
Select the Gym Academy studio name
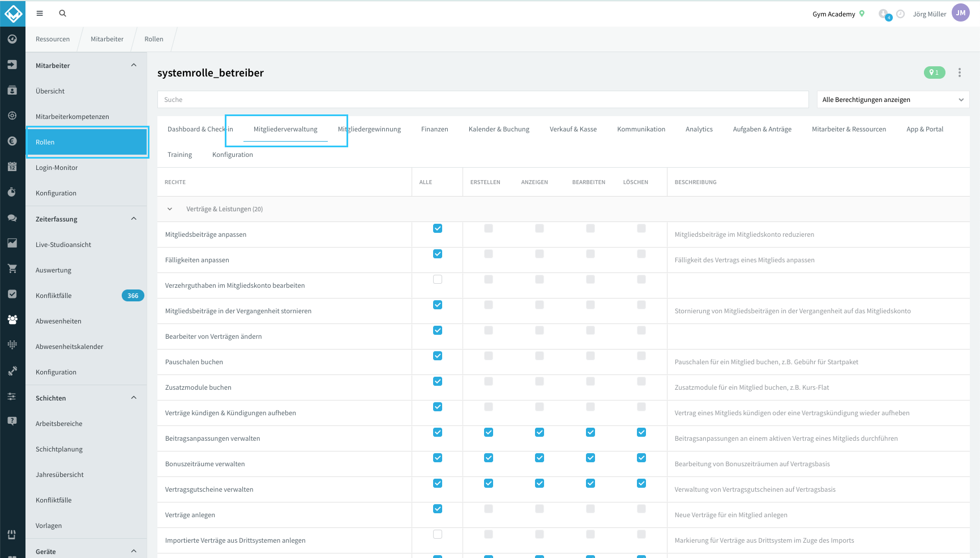[833, 14]
